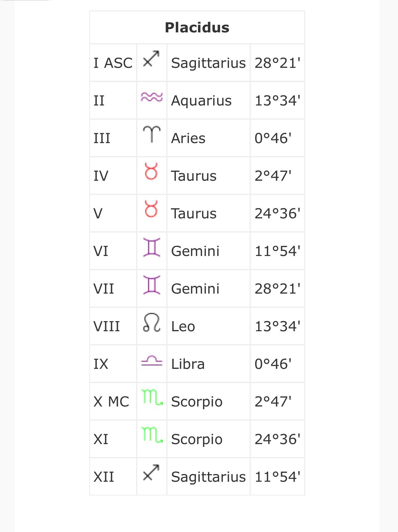Click the 0°46' degree value for Libra

click(273, 364)
